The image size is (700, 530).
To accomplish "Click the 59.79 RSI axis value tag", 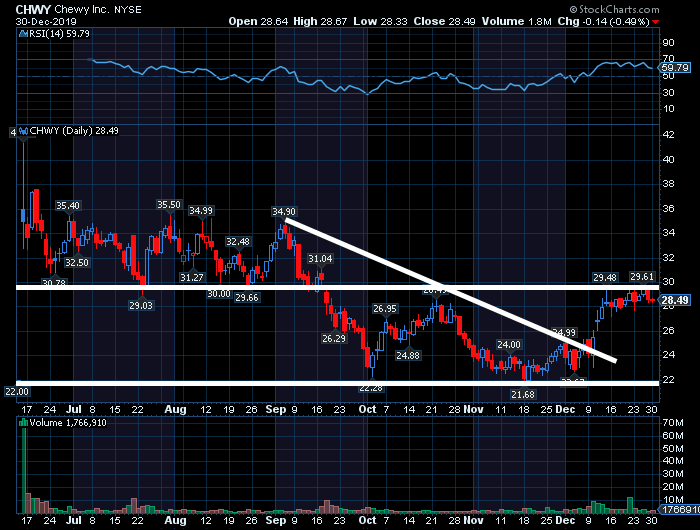I will [x=675, y=68].
